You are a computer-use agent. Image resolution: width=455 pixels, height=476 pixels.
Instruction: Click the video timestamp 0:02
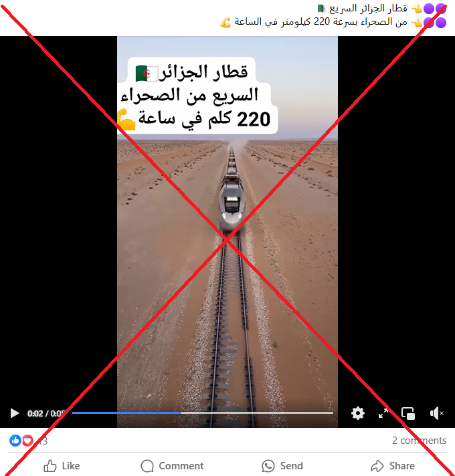click(x=35, y=413)
